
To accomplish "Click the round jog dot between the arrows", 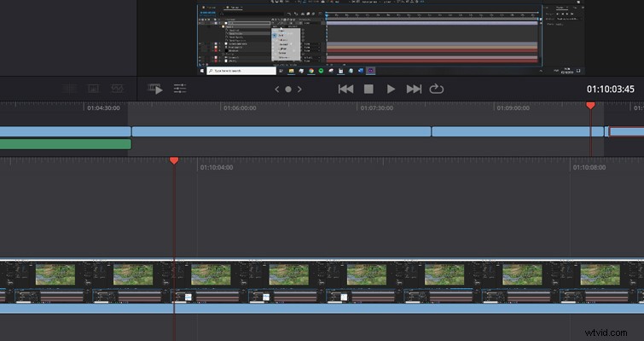I will (x=288, y=89).
